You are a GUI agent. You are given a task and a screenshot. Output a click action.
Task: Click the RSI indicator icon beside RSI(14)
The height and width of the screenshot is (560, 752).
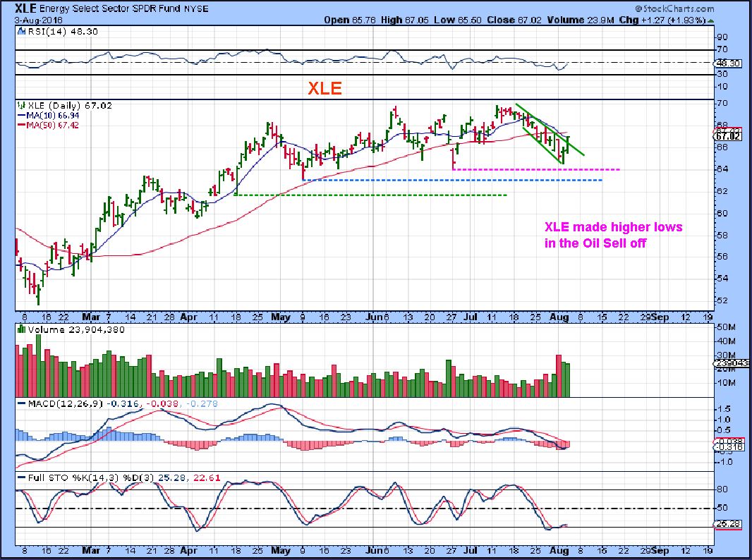(20, 32)
